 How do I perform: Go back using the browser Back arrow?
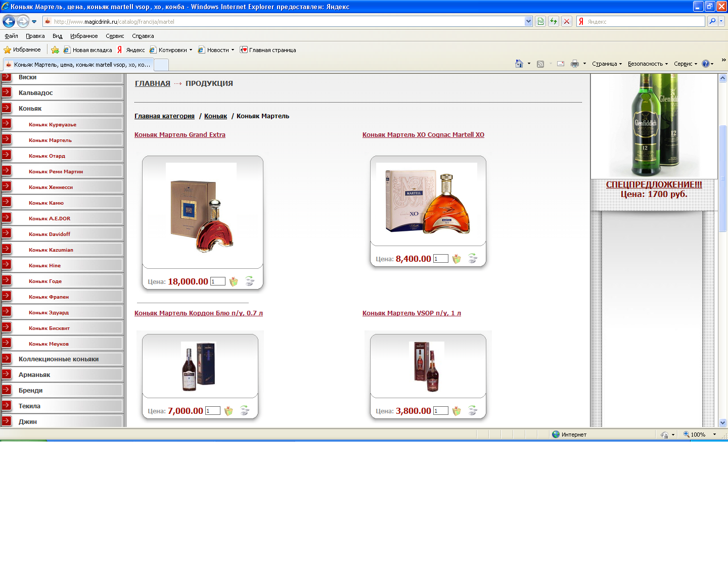(x=9, y=21)
